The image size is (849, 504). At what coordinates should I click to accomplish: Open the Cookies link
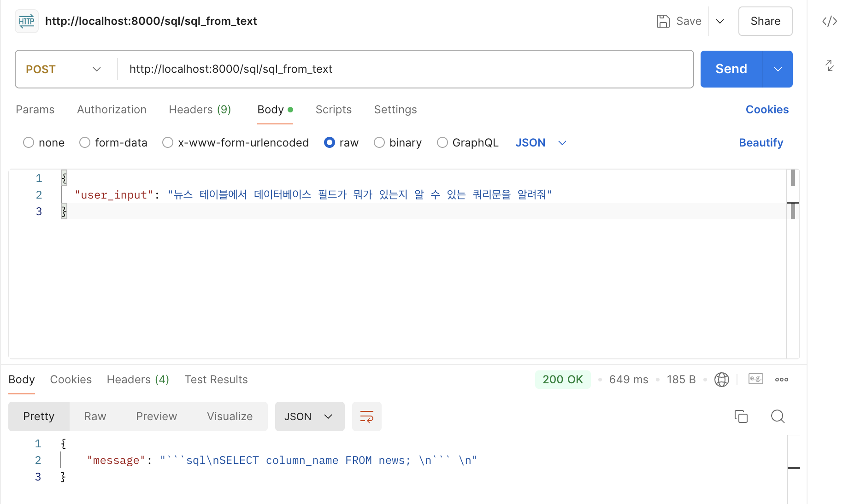coord(767,110)
